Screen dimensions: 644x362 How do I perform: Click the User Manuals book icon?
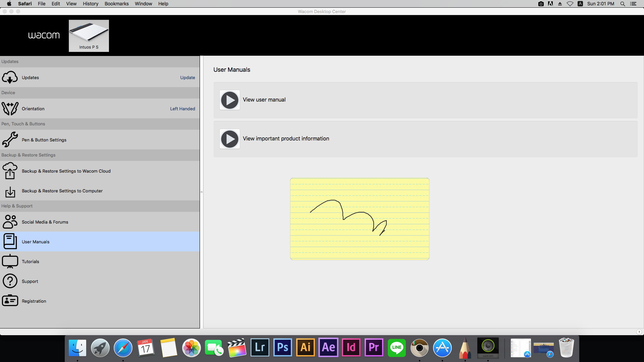click(x=10, y=241)
